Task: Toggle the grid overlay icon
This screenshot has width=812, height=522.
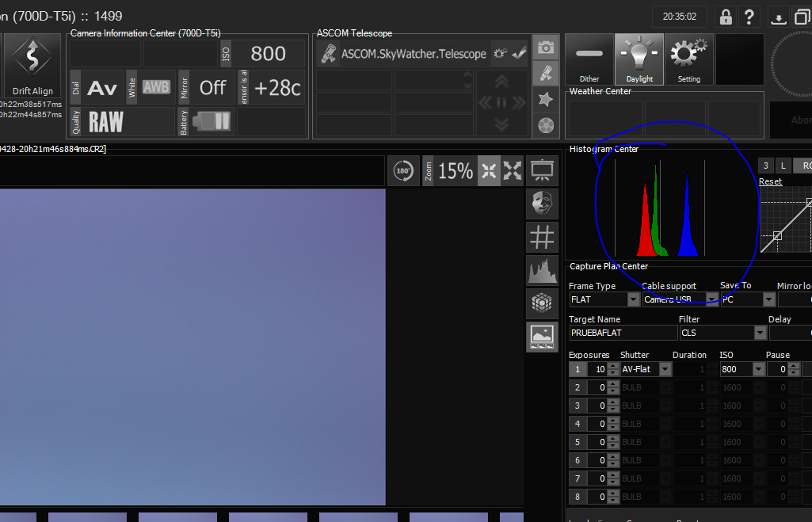Action: click(542, 237)
